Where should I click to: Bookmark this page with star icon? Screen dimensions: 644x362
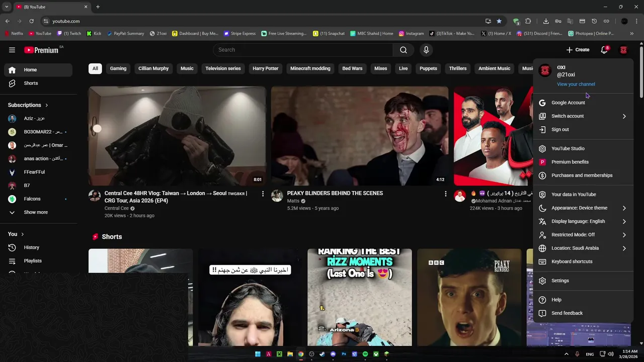point(499,21)
